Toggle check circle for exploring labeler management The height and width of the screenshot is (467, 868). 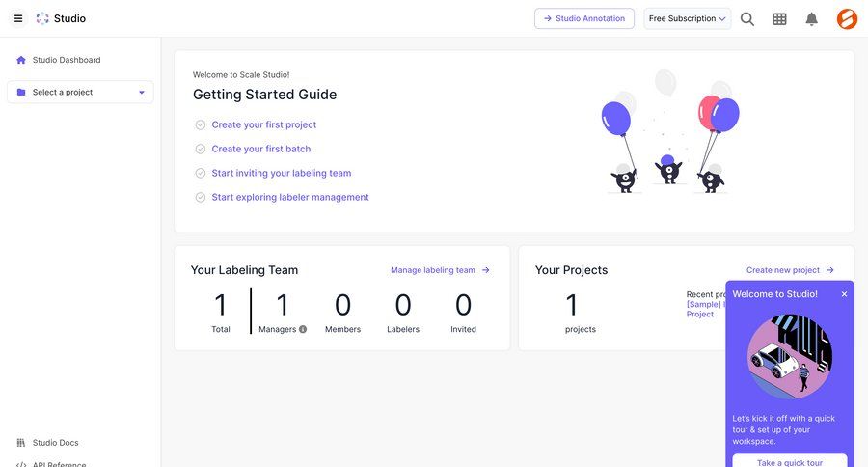pyautogui.click(x=201, y=197)
